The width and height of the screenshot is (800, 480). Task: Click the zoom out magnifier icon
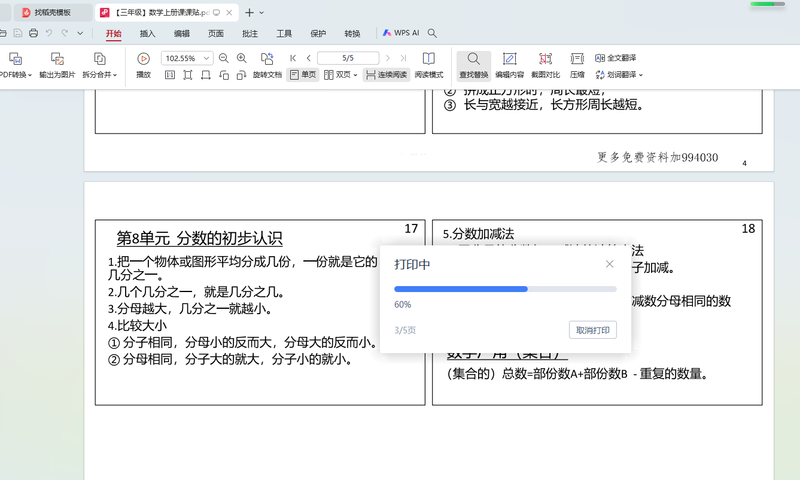tap(224, 59)
